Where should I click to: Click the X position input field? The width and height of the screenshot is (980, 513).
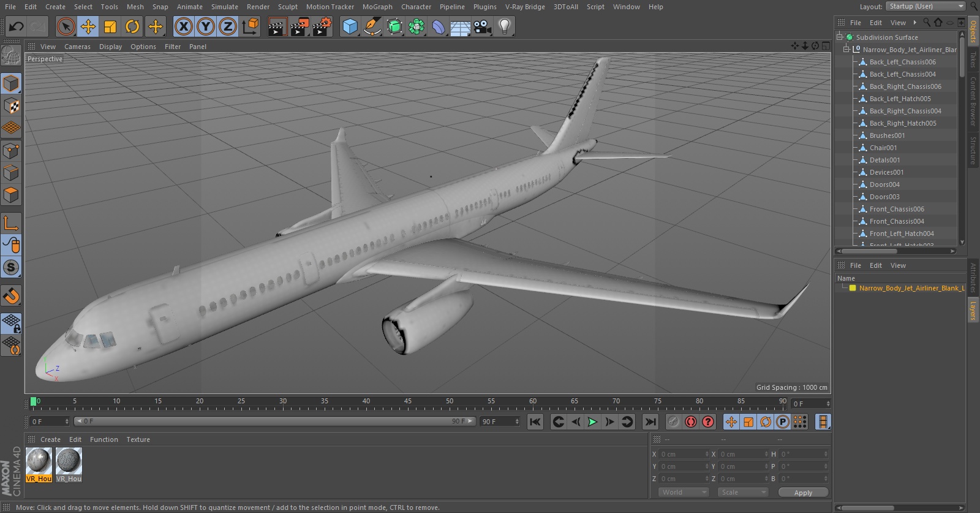click(682, 454)
